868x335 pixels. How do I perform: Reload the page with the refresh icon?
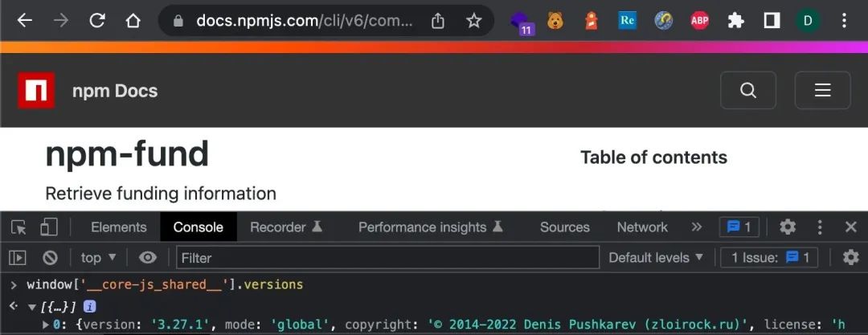pyautogui.click(x=97, y=21)
